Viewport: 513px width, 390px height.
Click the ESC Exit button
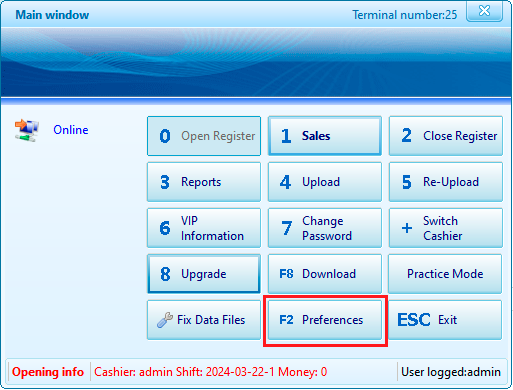coord(445,320)
